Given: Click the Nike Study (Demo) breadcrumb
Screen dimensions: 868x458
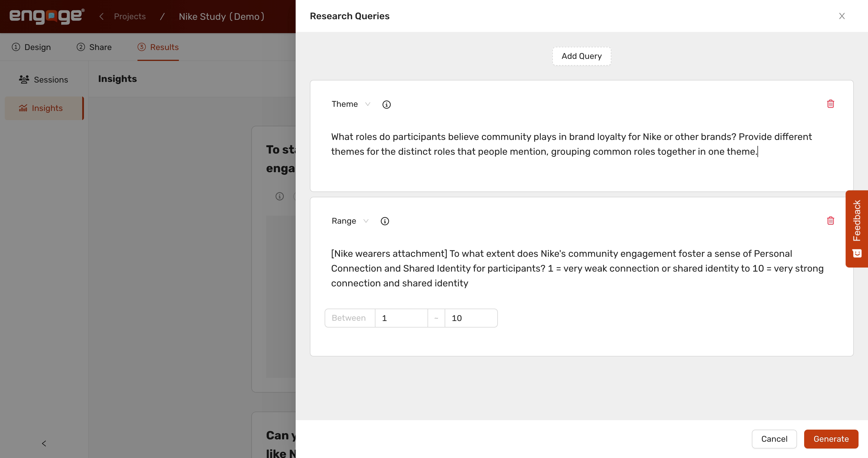Looking at the screenshot, I should (221, 16).
